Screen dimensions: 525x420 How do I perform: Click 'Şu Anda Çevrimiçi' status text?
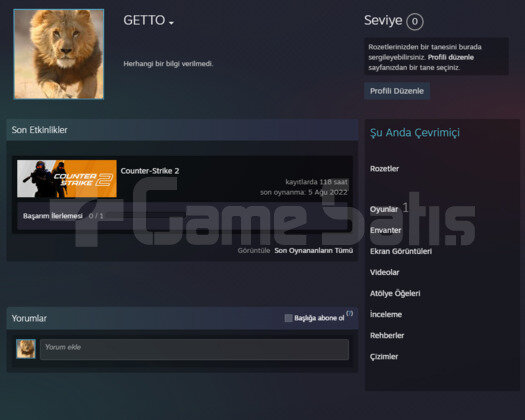415,133
